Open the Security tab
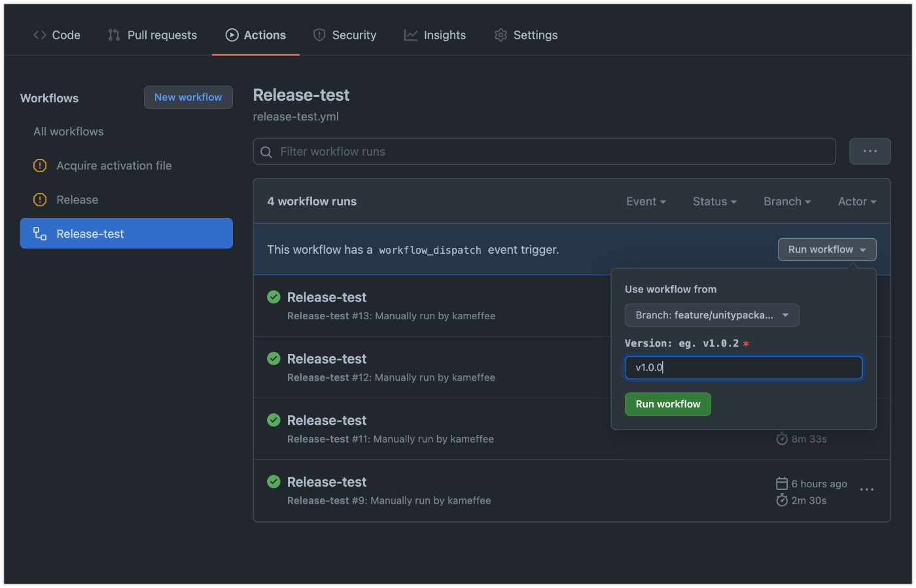 [x=345, y=35]
